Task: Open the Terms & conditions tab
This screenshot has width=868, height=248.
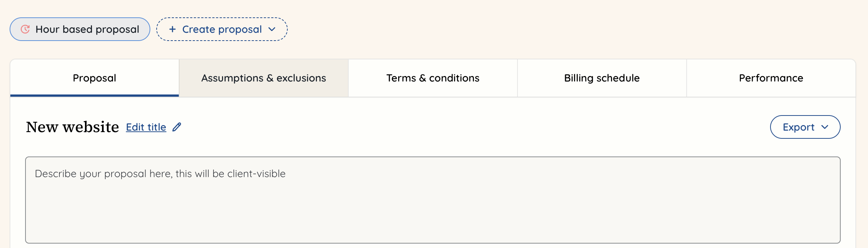Action: click(x=433, y=78)
